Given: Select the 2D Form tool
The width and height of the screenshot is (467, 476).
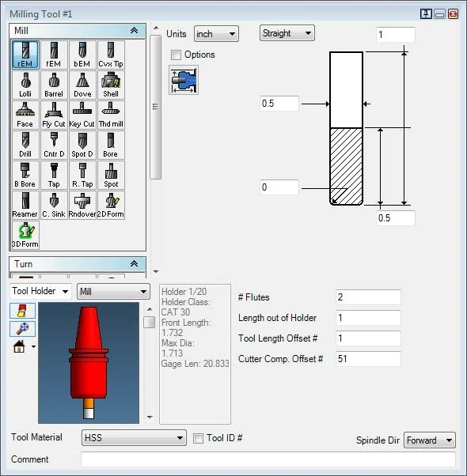Looking at the screenshot, I should tap(111, 206).
